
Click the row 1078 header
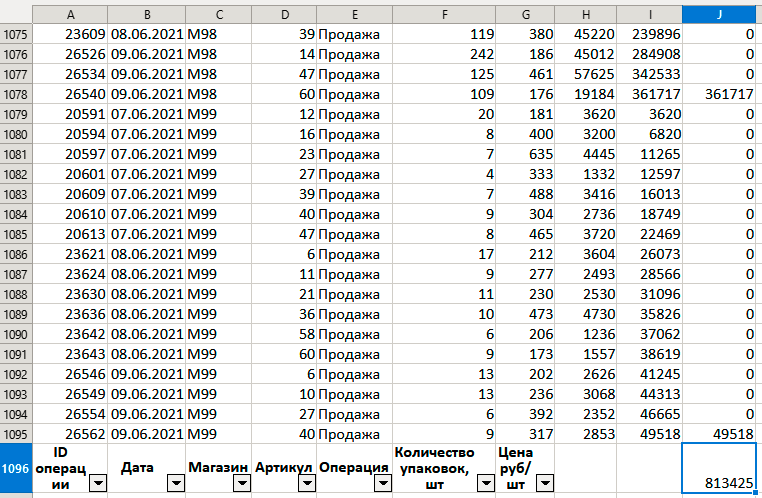point(17,94)
